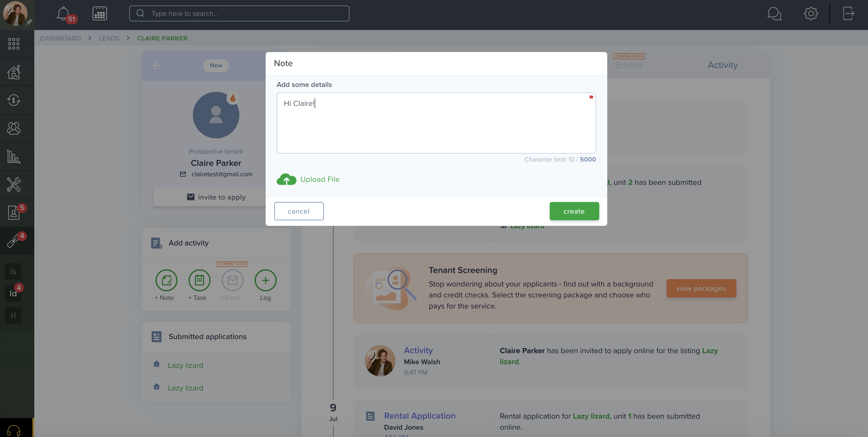Go to Leads breadcrumb
Image resolution: width=868 pixels, height=437 pixels.
tap(109, 38)
